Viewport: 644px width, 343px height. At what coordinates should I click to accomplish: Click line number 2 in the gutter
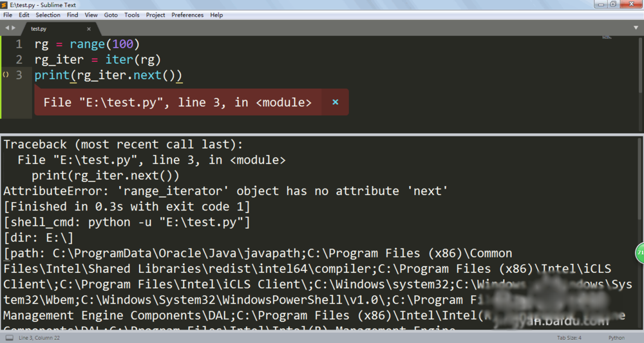point(19,59)
